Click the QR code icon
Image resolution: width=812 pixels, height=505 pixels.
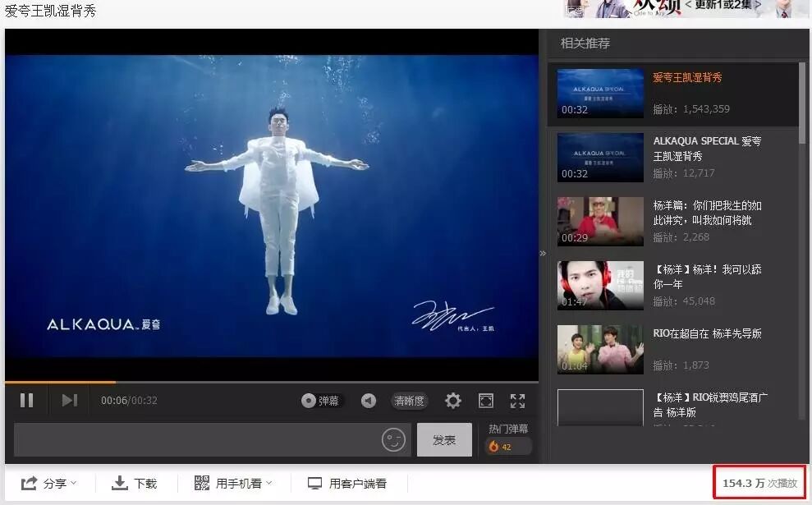tap(202, 484)
